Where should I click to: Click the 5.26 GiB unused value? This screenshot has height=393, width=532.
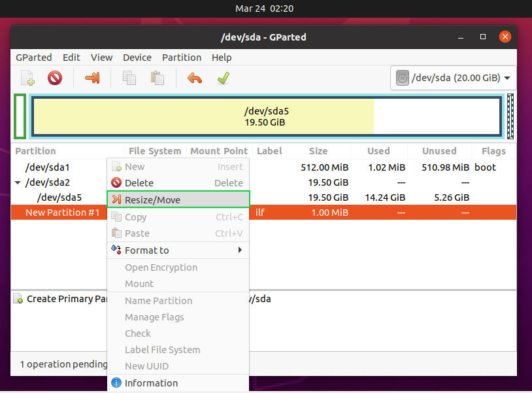[x=452, y=197]
